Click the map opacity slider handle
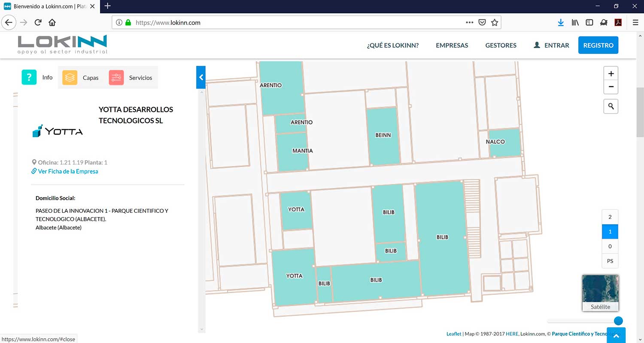This screenshot has width=644, height=343. coord(618,321)
